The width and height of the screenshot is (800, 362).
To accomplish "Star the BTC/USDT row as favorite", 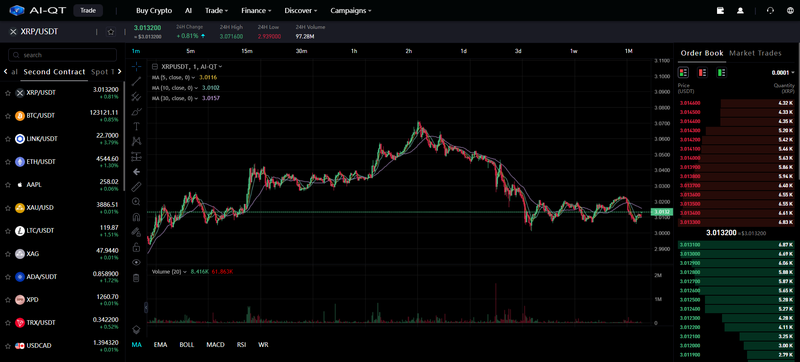I will [x=8, y=116].
